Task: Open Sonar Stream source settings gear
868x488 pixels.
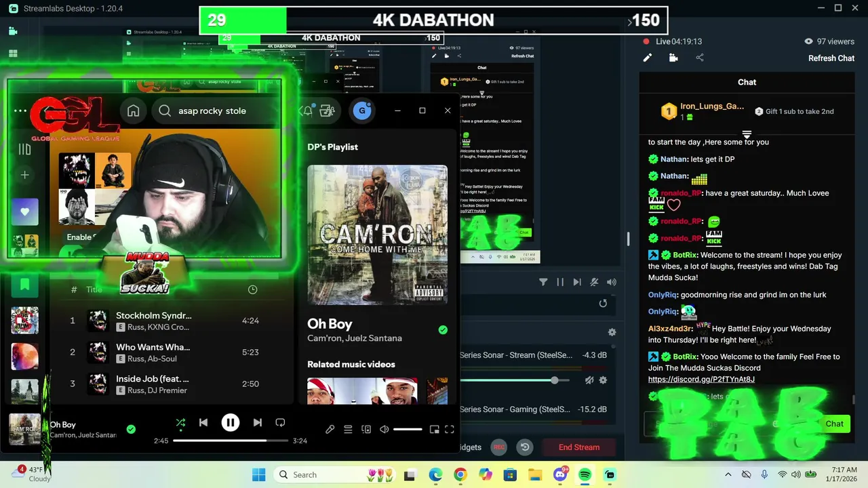Action: 603,380
